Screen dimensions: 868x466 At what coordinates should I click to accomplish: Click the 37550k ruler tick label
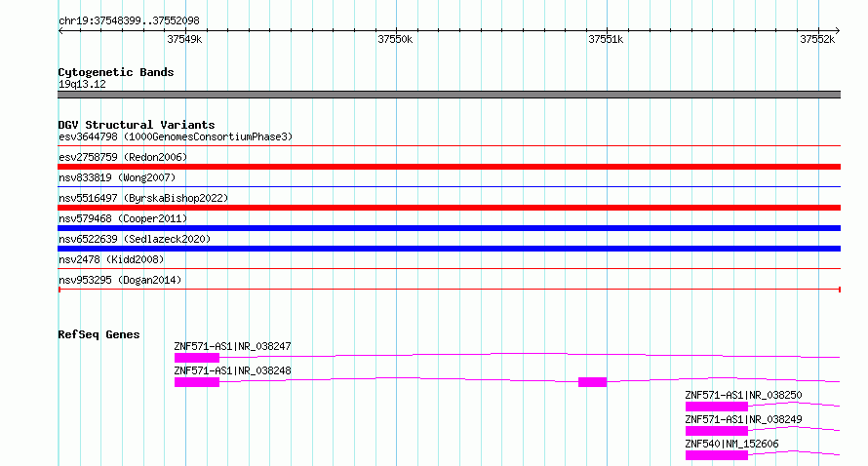[395, 39]
